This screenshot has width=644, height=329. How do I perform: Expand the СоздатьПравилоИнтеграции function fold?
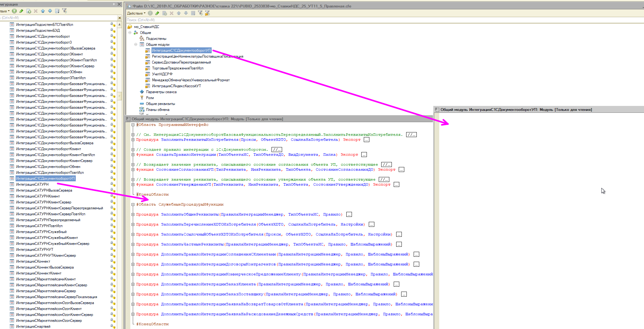(133, 155)
